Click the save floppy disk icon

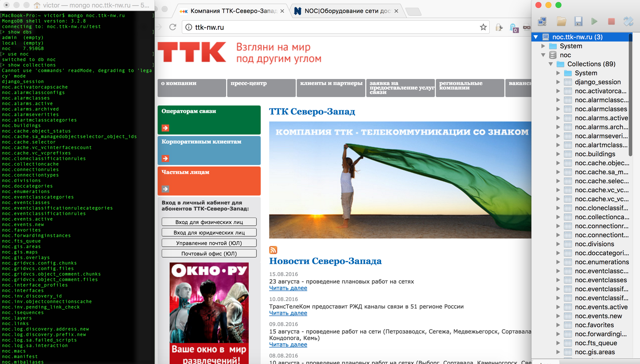click(578, 21)
